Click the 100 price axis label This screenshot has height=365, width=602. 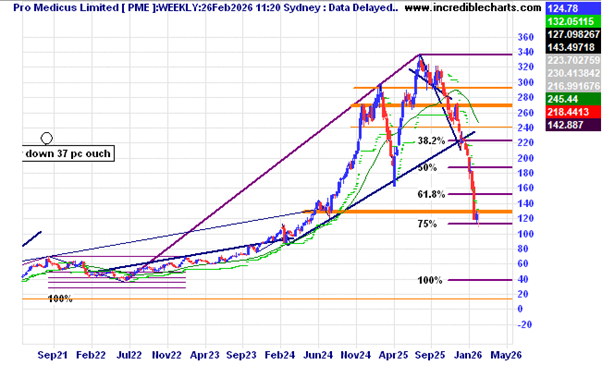click(x=526, y=234)
